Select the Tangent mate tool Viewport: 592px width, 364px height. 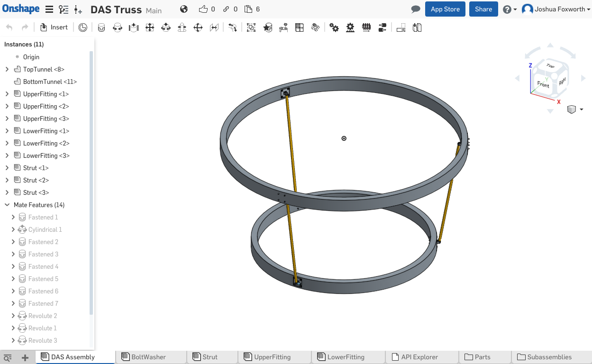(232, 28)
